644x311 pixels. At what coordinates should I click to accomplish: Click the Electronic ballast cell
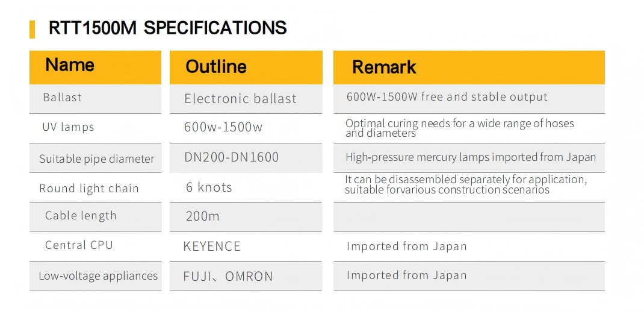click(240, 99)
